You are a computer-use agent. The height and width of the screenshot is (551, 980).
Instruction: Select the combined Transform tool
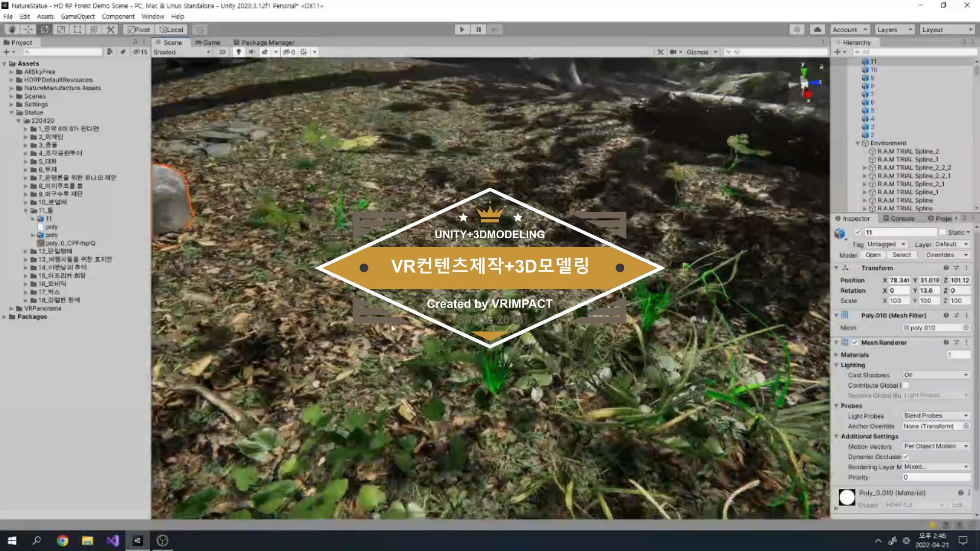pyautogui.click(x=93, y=30)
